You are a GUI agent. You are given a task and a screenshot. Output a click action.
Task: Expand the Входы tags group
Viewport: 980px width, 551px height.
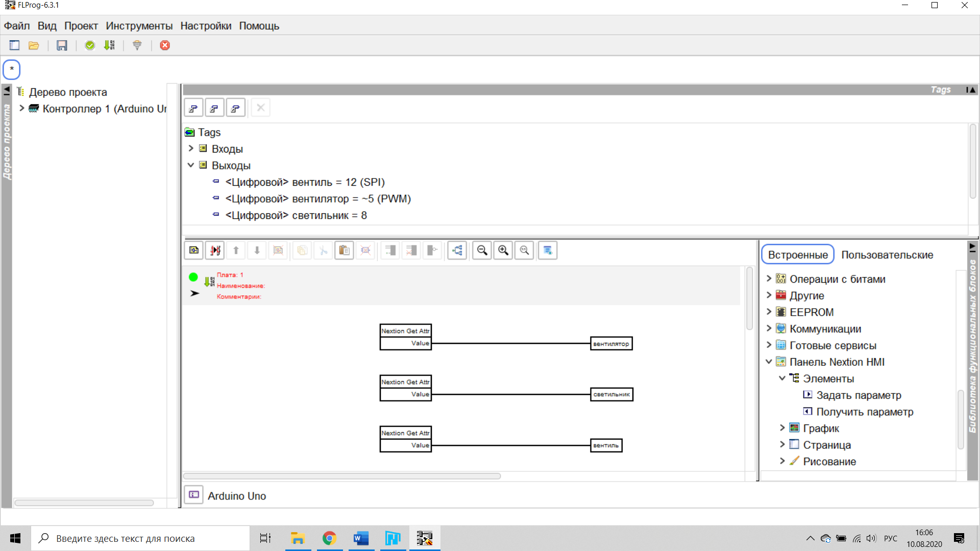tap(191, 148)
